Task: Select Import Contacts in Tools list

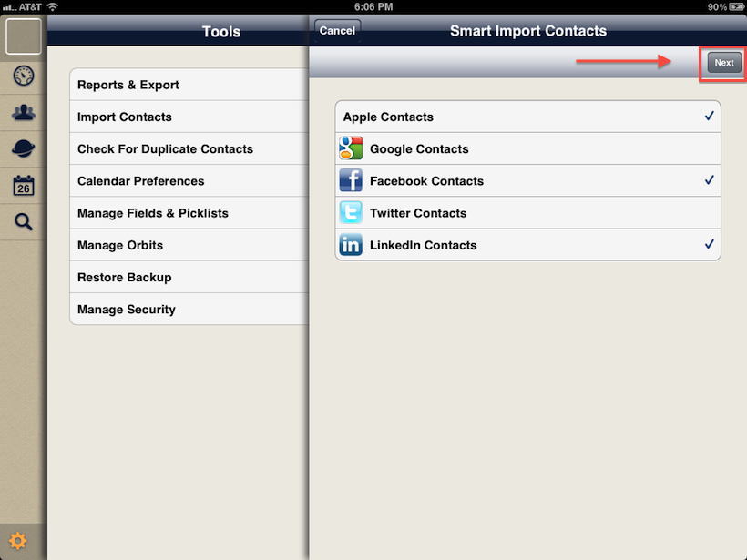Action: pyautogui.click(x=125, y=117)
